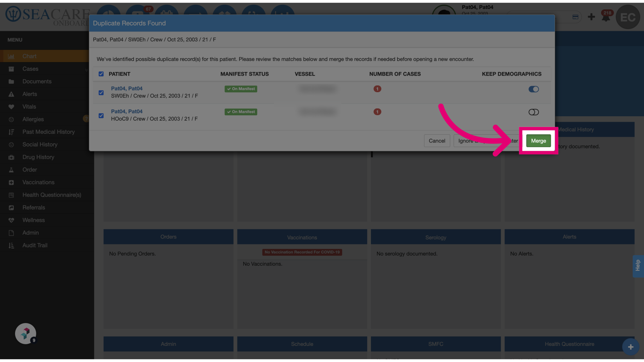Click the SMFC panel header

tap(436, 344)
